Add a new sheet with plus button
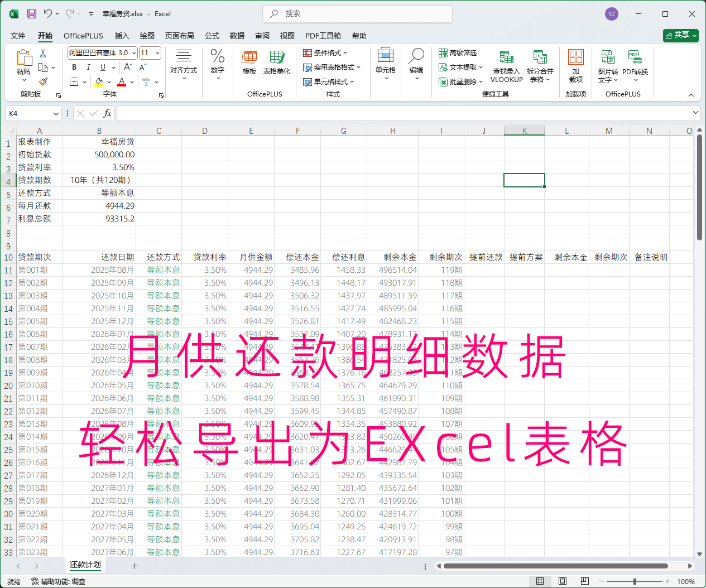The height and width of the screenshot is (588, 706). [135, 566]
